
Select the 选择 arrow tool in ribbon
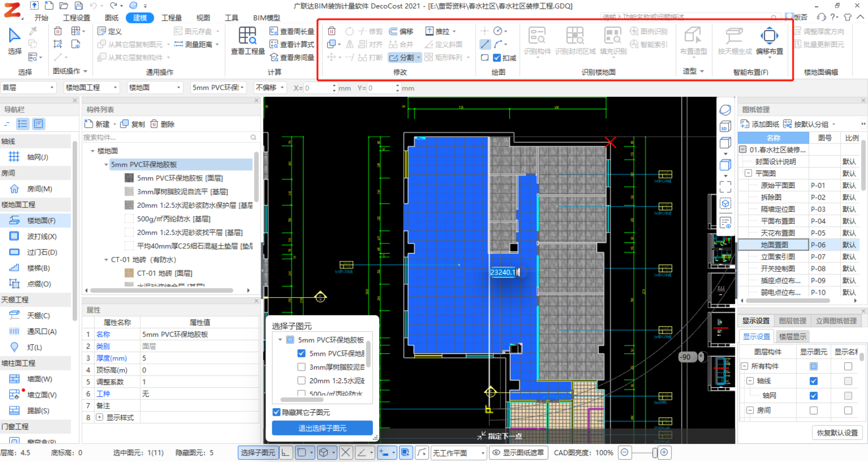point(14,41)
